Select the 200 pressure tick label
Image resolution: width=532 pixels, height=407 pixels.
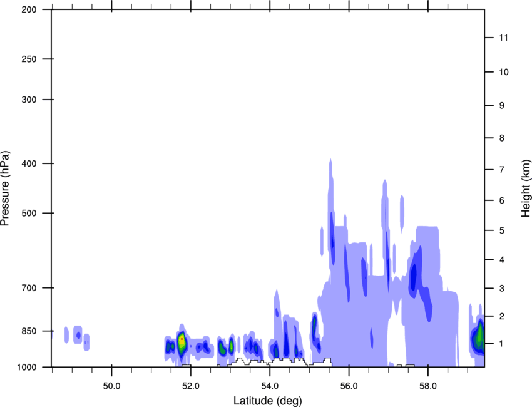[29, 9]
